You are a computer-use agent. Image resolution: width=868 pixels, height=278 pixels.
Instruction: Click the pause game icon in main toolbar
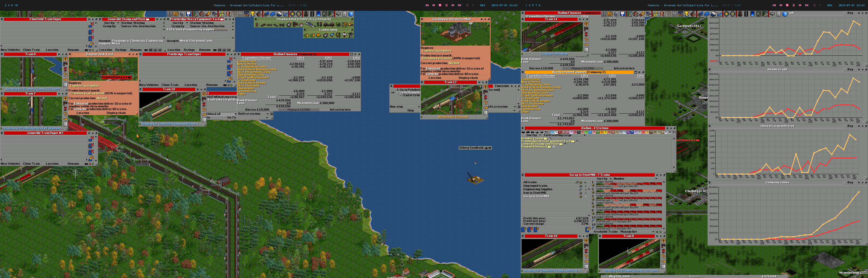coord(170,14)
